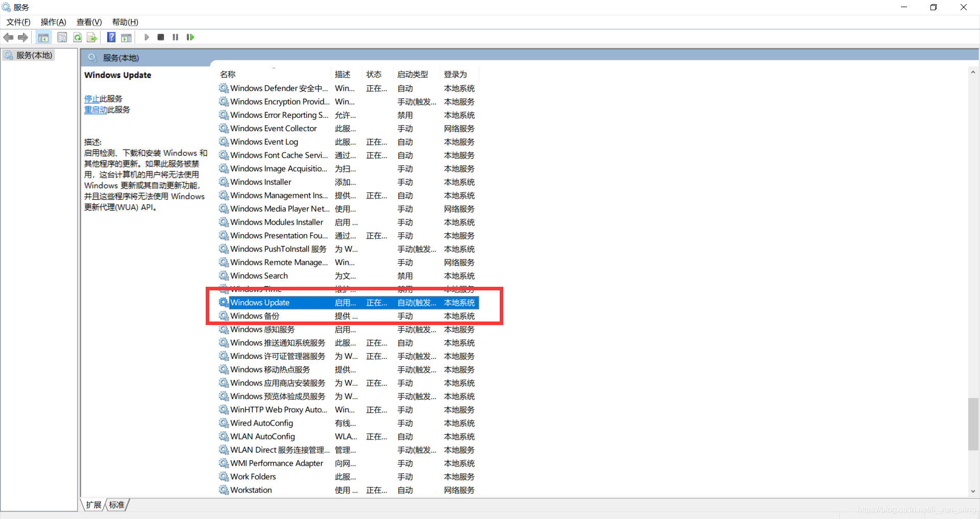Click the Back arrow toolbar icon
The height and width of the screenshot is (519, 980).
9,37
